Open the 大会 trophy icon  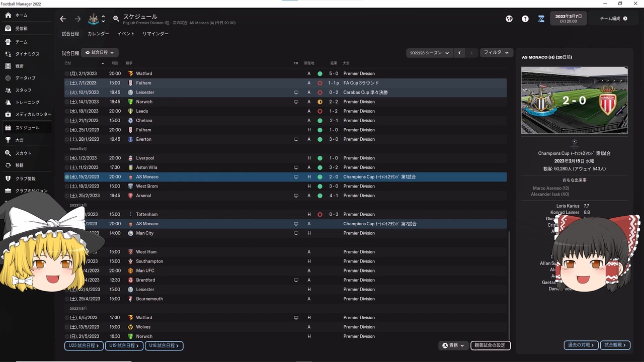(x=8, y=140)
